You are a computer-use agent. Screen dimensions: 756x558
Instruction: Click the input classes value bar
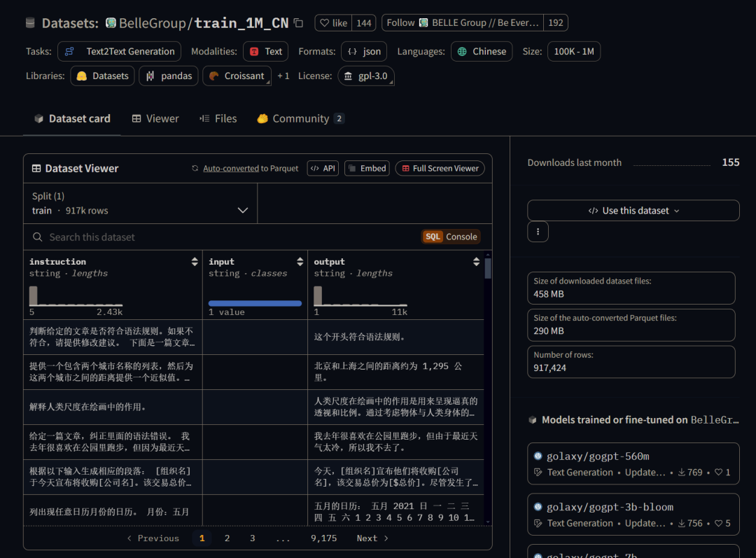tap(255, 303)
